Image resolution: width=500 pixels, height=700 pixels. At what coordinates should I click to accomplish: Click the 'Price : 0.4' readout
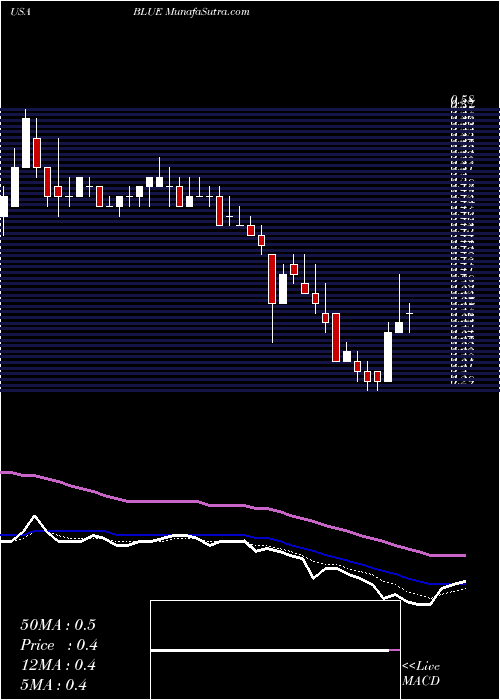[59, 645]
